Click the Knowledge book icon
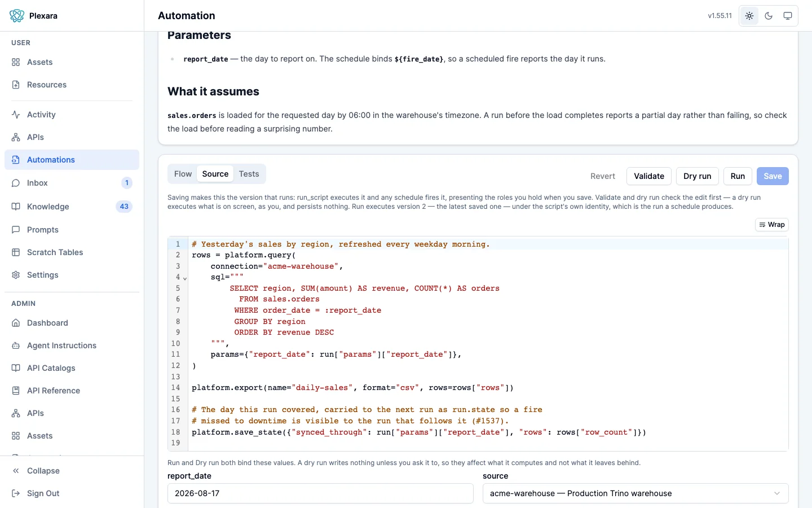 pyautogui.click(x=16, y=207)
